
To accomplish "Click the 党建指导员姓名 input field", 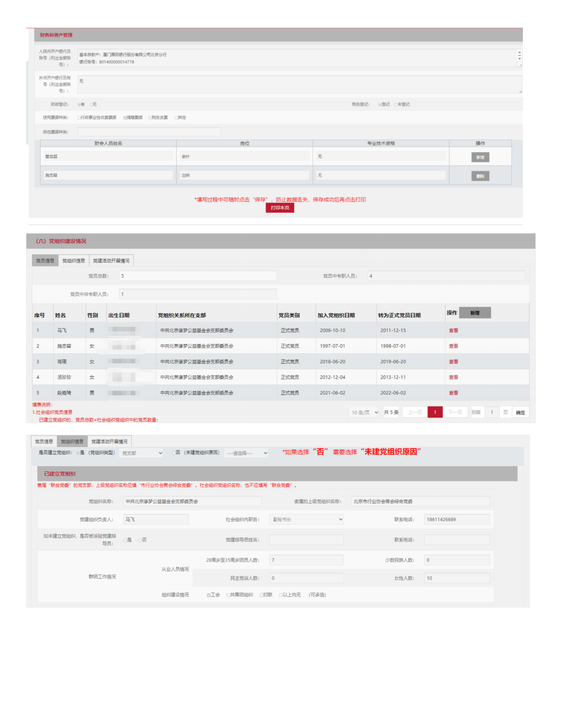I will pyautogui.click(x=306, y=540).
